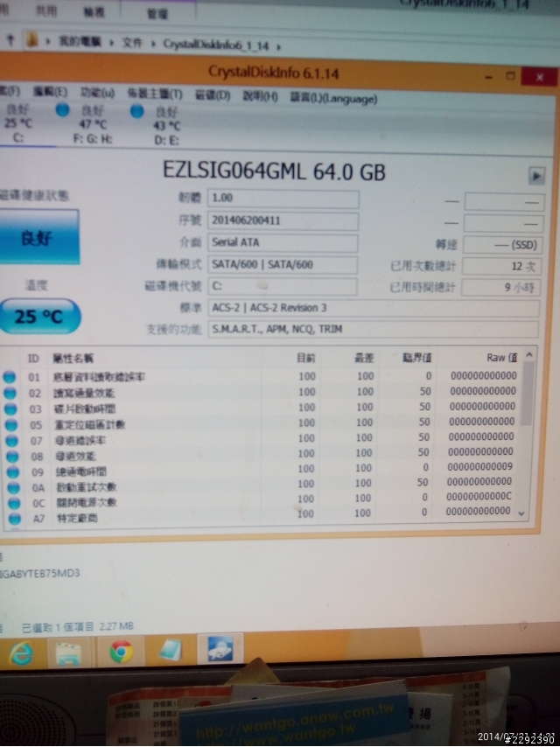Click the supported features field S.M.A.R.T., APM
Image resolution: width=560 pixels, height=747 pixels.
click(x=373, y=329)
